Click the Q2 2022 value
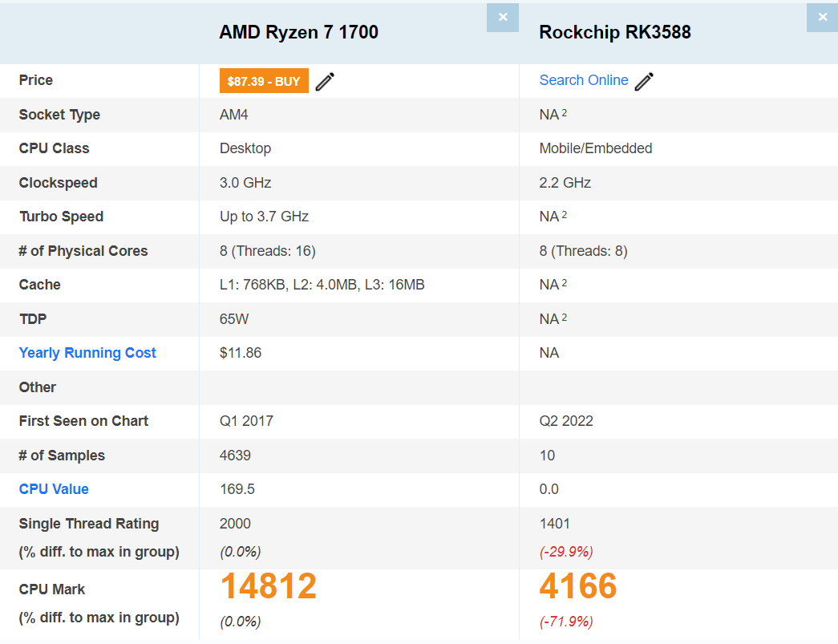Screen dimensions: 838x644 coord(566,421)
